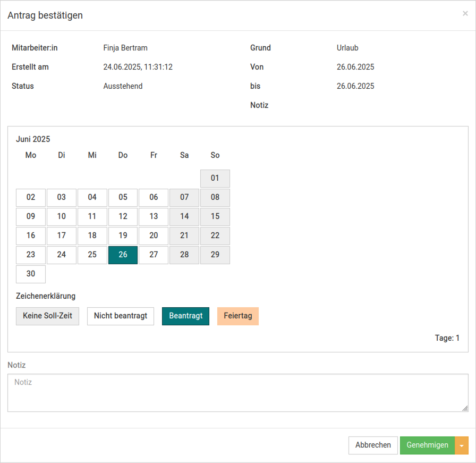Pick day 01 on Sunday

[x=215, y=179]
